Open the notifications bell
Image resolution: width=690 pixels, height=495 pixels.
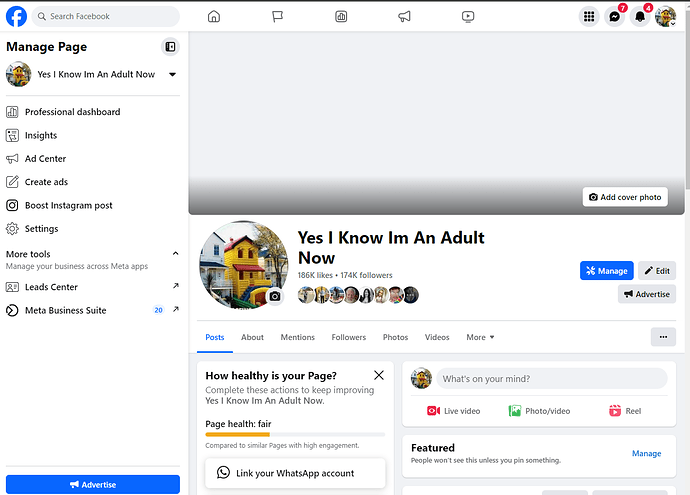(x=640, y=16)
